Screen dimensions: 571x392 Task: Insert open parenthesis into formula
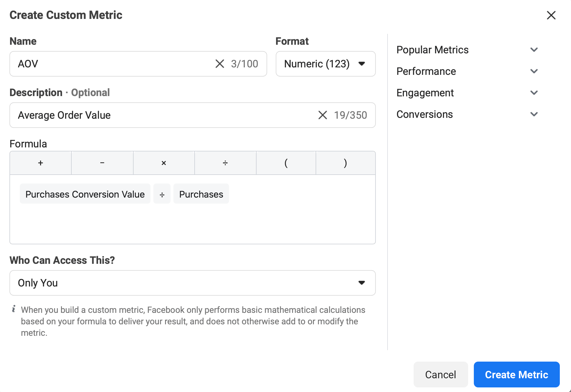286,163
